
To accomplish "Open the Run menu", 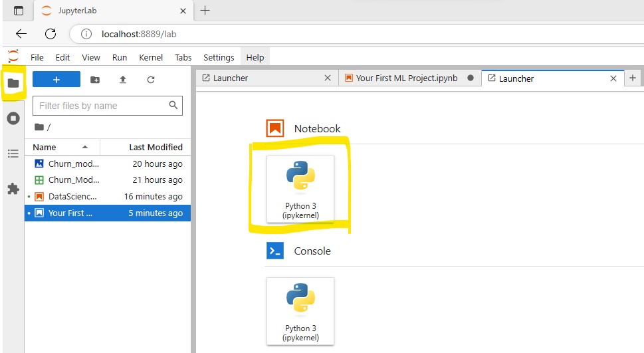I will tap(120, 58).
